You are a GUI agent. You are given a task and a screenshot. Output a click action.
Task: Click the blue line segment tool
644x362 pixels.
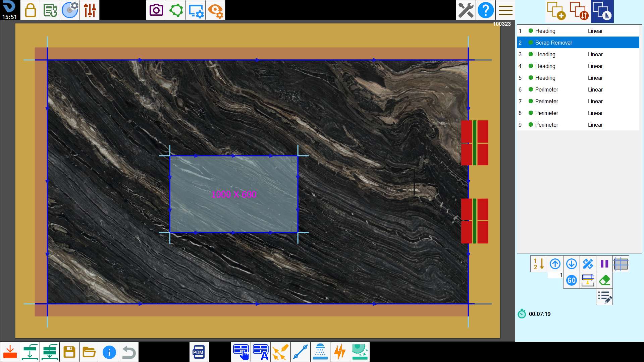point(301,352)
